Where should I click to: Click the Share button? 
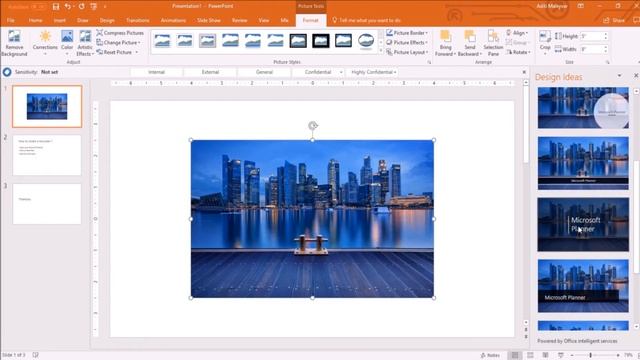614,20
